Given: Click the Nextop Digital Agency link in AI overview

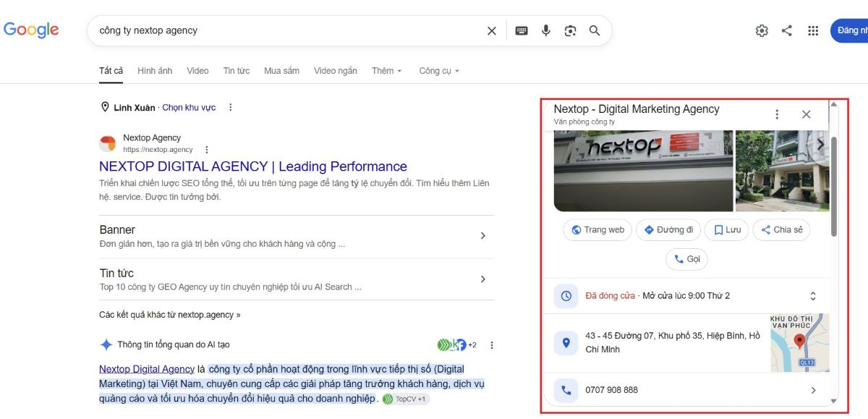Looking at the screenshot, I should tap(147, 369).
